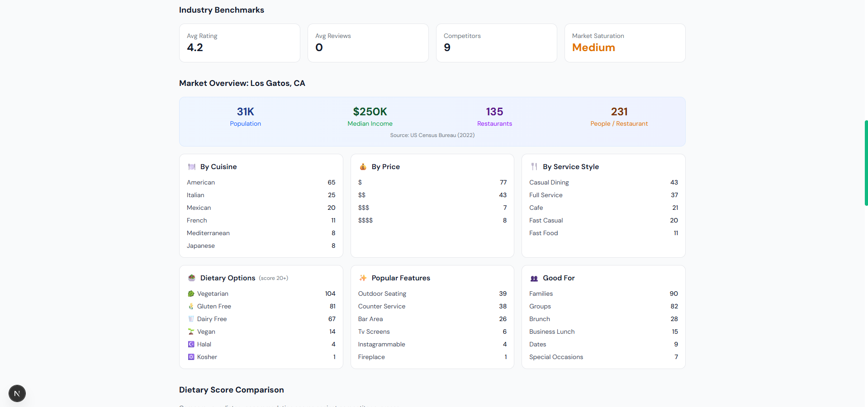Select the $$$$ price tier row
This screenshot has height=407, width=868.
432,221
